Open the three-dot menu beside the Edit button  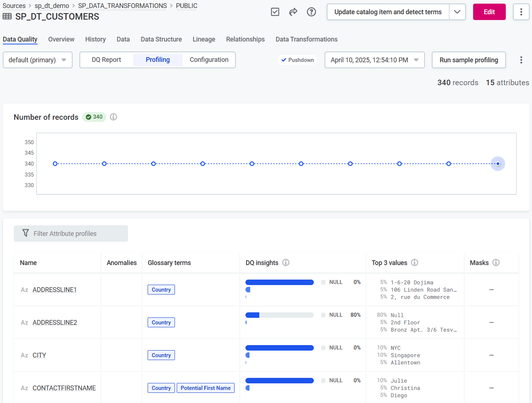coord(521,12)
